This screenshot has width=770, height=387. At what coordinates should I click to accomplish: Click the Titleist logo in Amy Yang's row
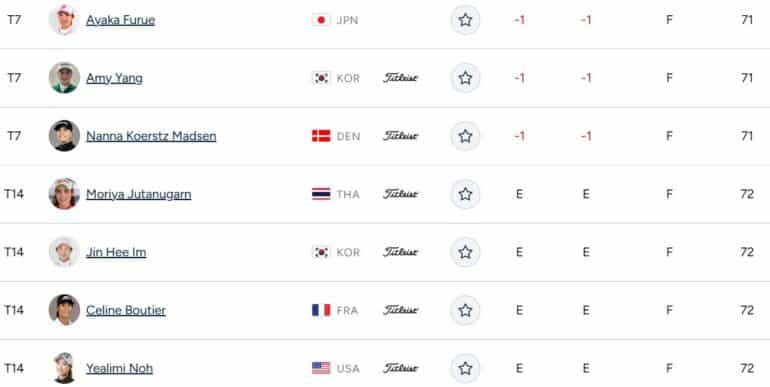click(401, 78)
